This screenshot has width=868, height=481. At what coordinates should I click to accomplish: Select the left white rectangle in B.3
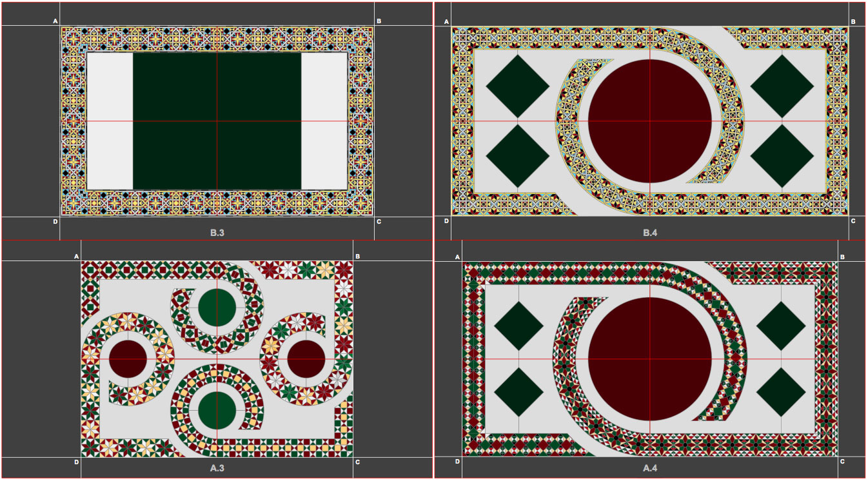click(x=110, y=121)
